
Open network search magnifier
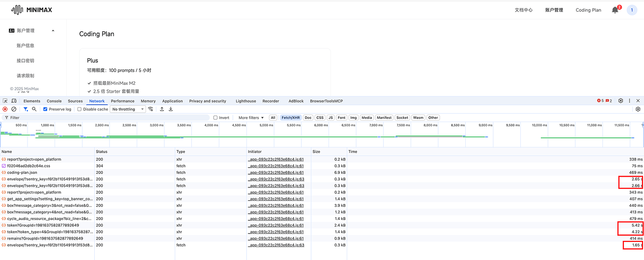point(34,109)
